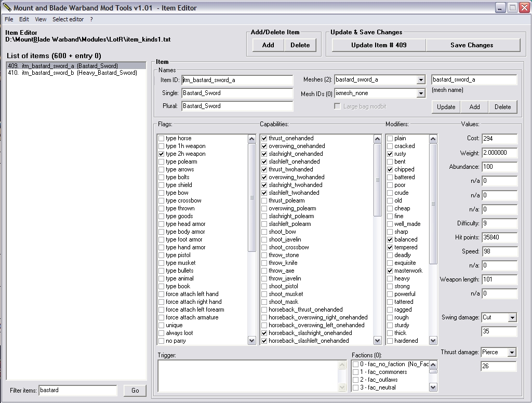Select itm_bastard_sword_b in the item list

(x=73, y=73)
